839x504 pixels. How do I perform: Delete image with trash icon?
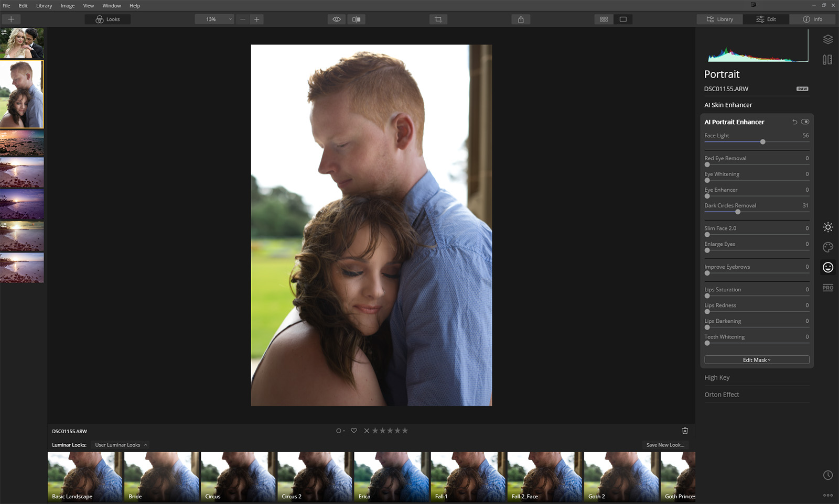[x=685, y=431]
